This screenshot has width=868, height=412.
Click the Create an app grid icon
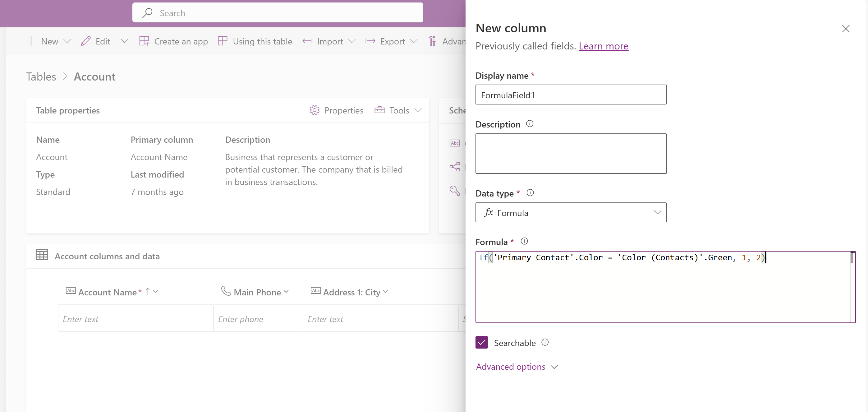(144, 41)
